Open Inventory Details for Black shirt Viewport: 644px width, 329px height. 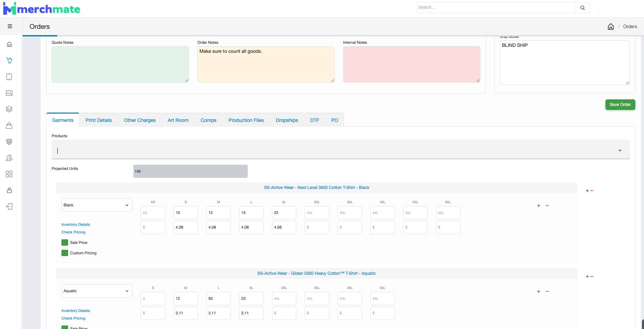tap(76, 224)
